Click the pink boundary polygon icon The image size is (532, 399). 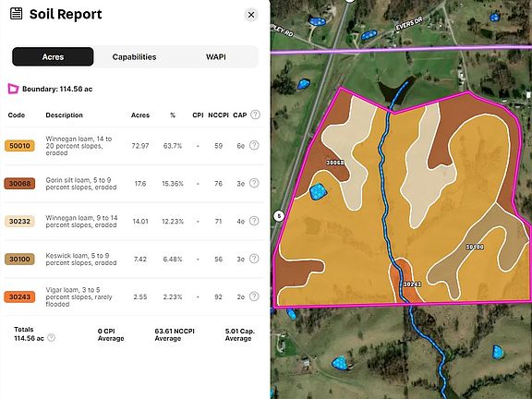[x=13, y=89]
